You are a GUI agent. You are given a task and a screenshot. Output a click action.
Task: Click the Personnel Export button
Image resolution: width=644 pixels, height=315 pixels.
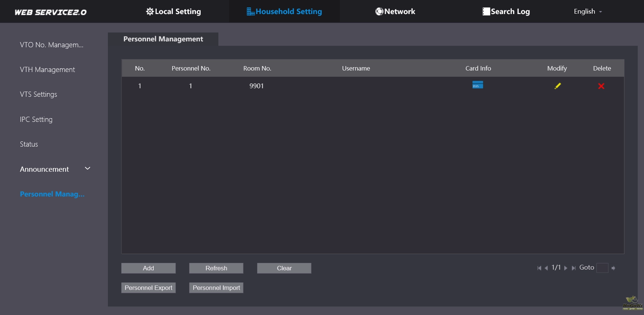point(148,288)
